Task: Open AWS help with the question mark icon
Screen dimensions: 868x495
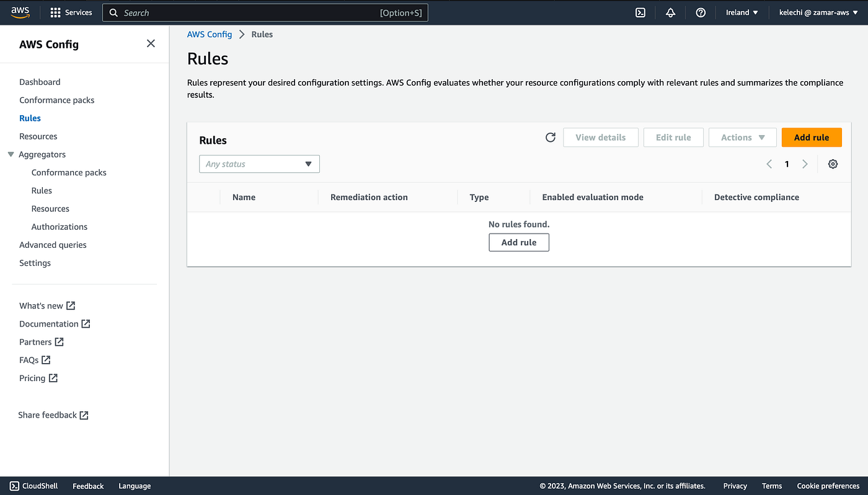Action: [701, 12]
